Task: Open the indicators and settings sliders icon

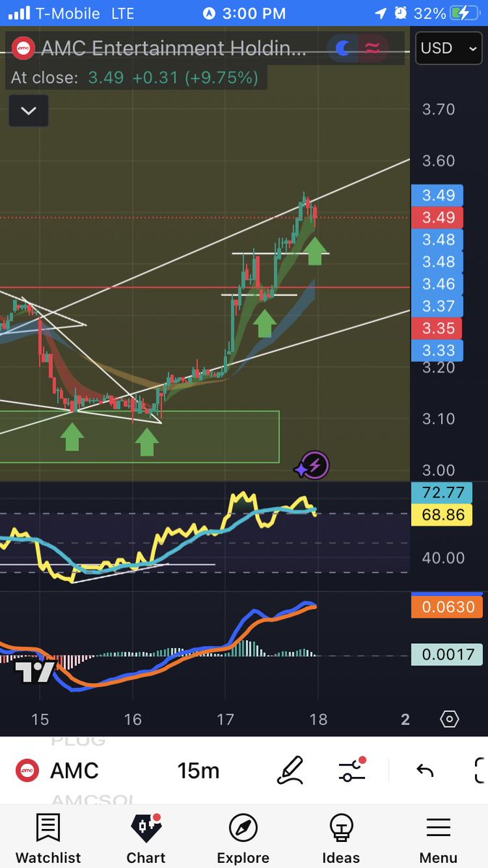Action: (352, 770)
